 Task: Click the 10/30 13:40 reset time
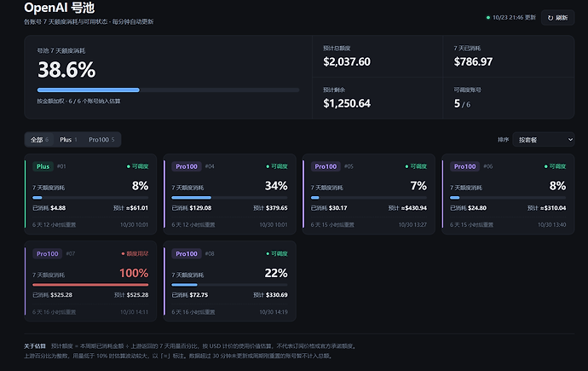coord(552,225)
